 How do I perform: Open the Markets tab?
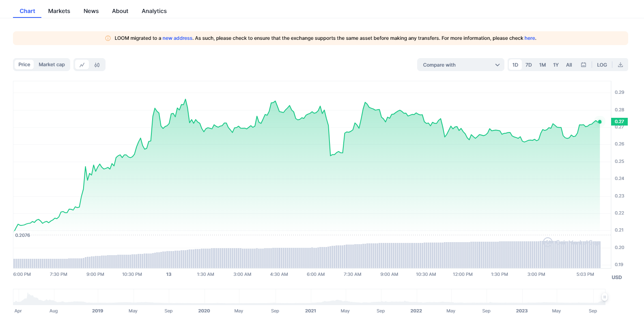(59, 11)
